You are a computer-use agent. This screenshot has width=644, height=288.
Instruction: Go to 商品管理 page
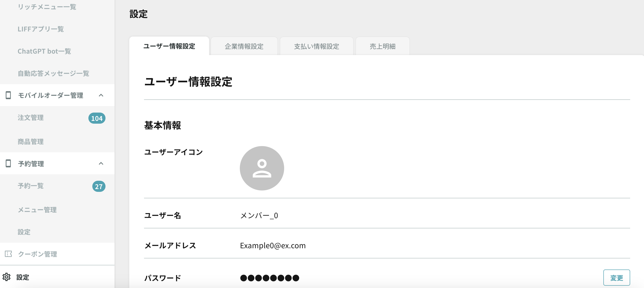(30, 141)
